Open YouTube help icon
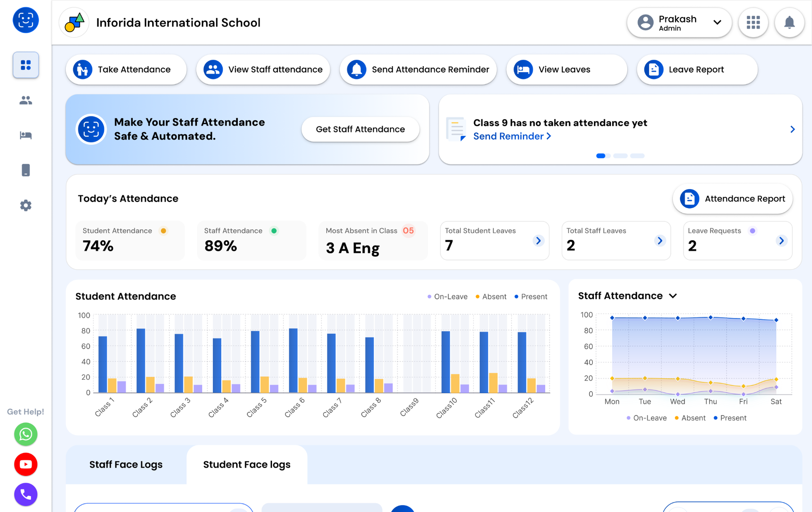 (26, 464)
